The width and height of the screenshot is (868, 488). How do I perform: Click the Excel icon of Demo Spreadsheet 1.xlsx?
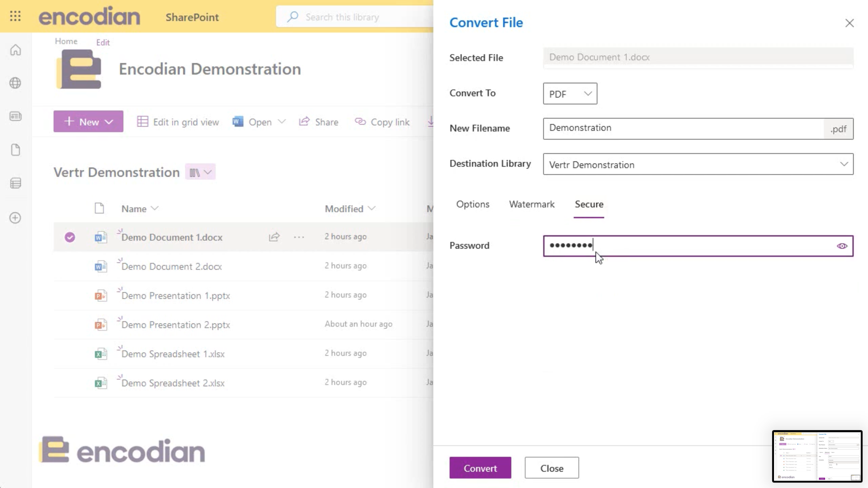coord(100,354)
